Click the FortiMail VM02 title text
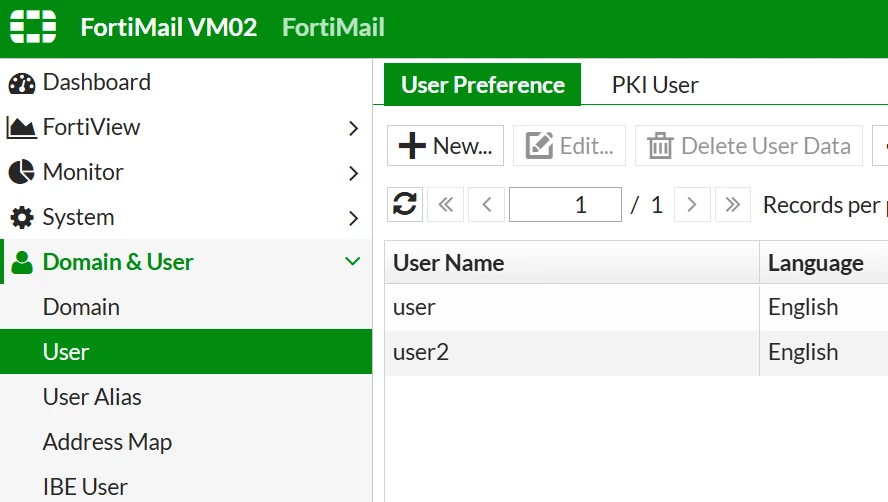 pyautogui.click(x=169, y=27)
